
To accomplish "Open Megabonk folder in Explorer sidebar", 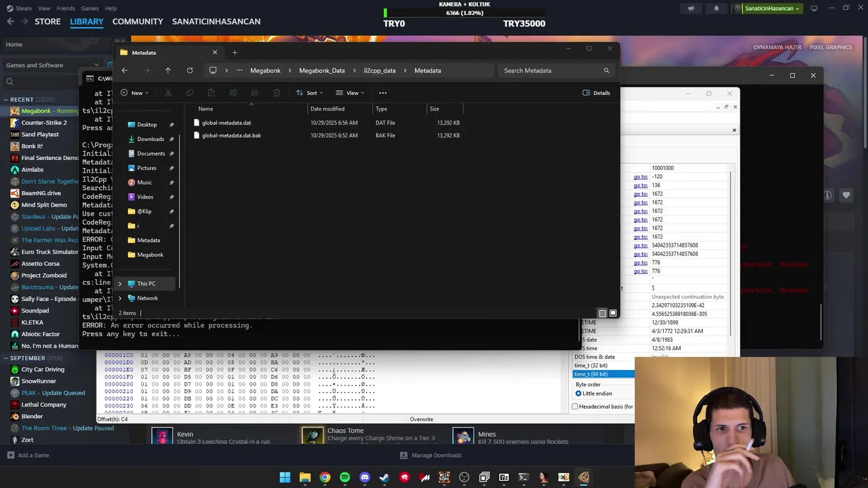I will pyautogui.click(x=150, y=255).
